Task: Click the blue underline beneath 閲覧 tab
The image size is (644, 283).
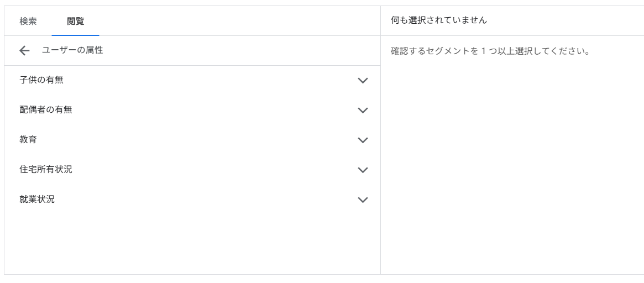Action: click(76, 35)
